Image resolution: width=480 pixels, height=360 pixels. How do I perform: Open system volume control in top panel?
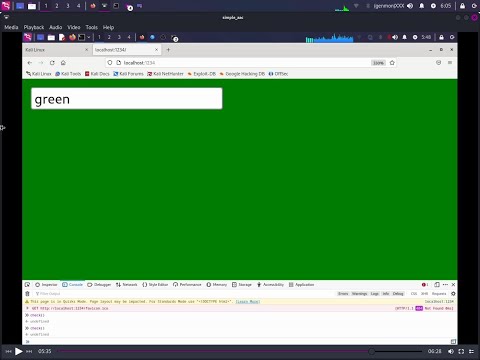point(410,6)
